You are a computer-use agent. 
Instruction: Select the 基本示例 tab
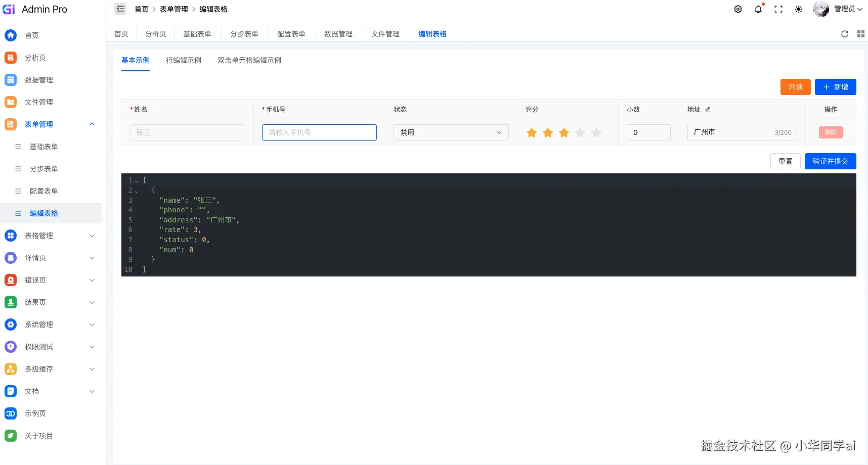(136, 60)
